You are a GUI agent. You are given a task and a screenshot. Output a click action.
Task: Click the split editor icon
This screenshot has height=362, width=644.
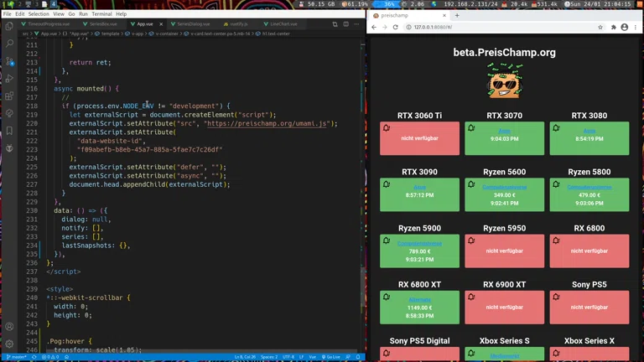(345, 24)
